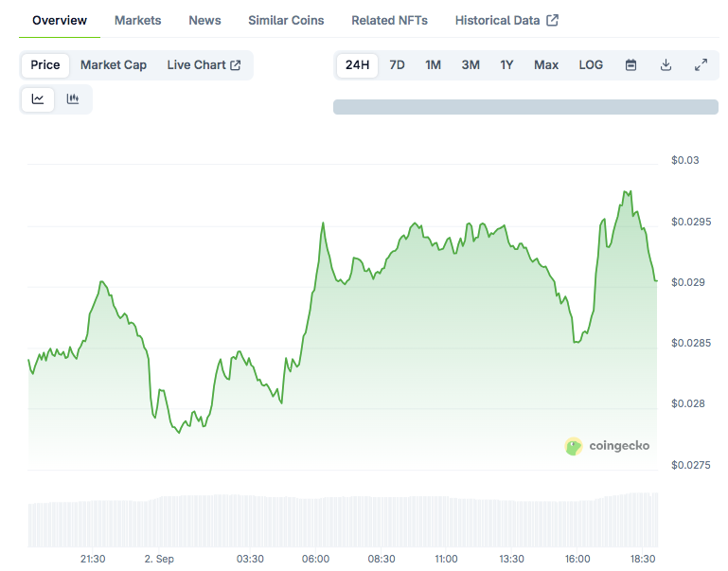This screenshot has width=728, height=571.
Task: Show the 1M time range
Action: coord(433,65)
